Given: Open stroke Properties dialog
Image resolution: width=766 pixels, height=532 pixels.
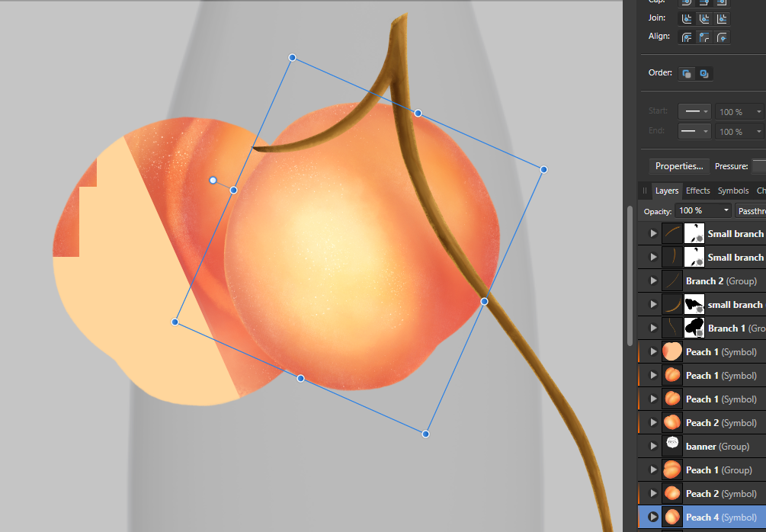Looking at the screenshot, I should click(x=679, y=166).
